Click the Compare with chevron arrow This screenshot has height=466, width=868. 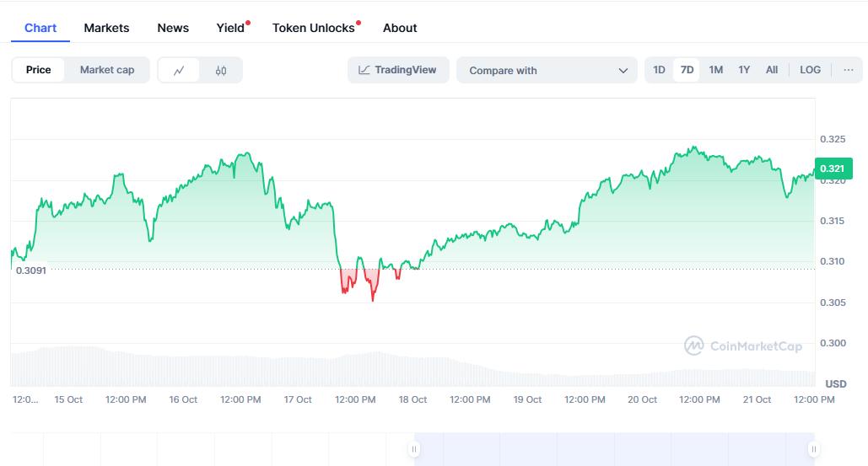click(x=623, y=71)
